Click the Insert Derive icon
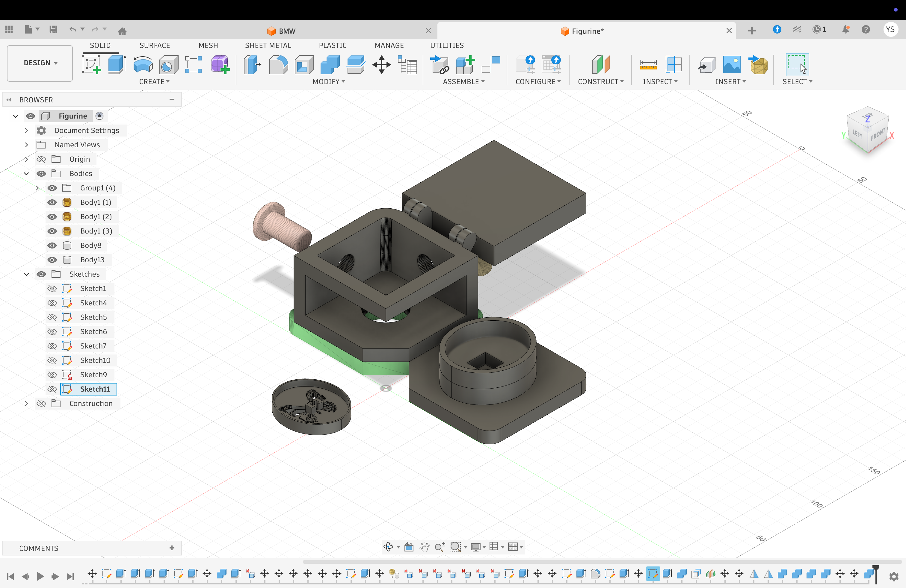The width and height of the screenshot is (906, 588). [706, 65]
